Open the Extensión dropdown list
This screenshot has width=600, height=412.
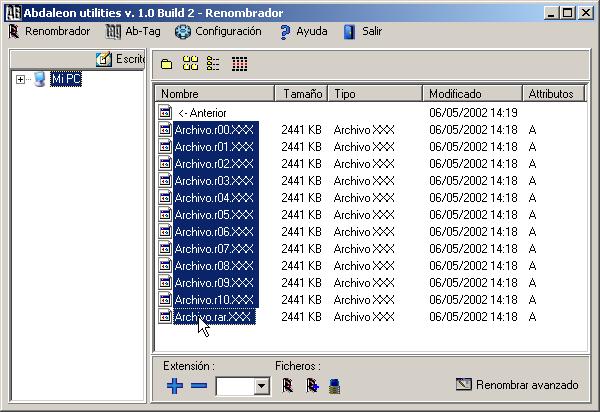click(262, 386)
